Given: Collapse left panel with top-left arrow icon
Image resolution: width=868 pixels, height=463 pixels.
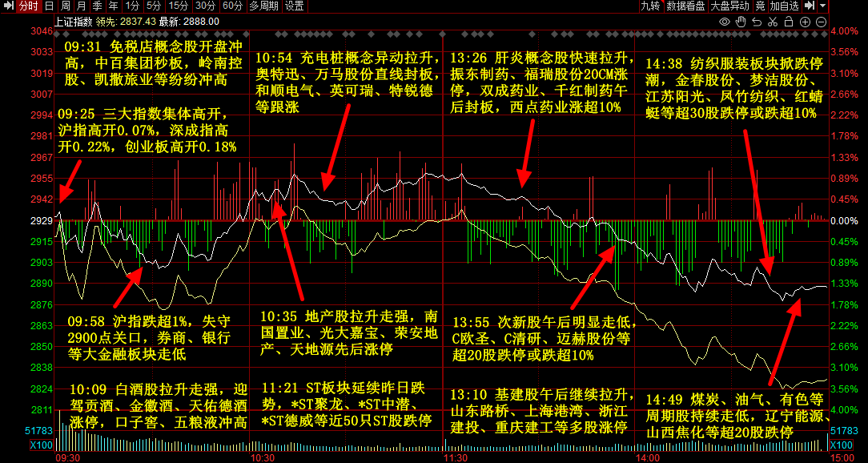Looking at the screenshot, I should point(7,6).
